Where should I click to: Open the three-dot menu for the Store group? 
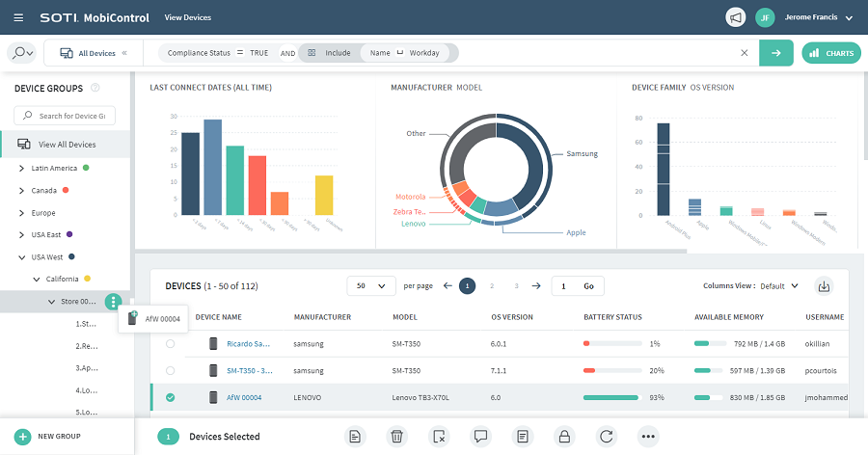point(114,302)
